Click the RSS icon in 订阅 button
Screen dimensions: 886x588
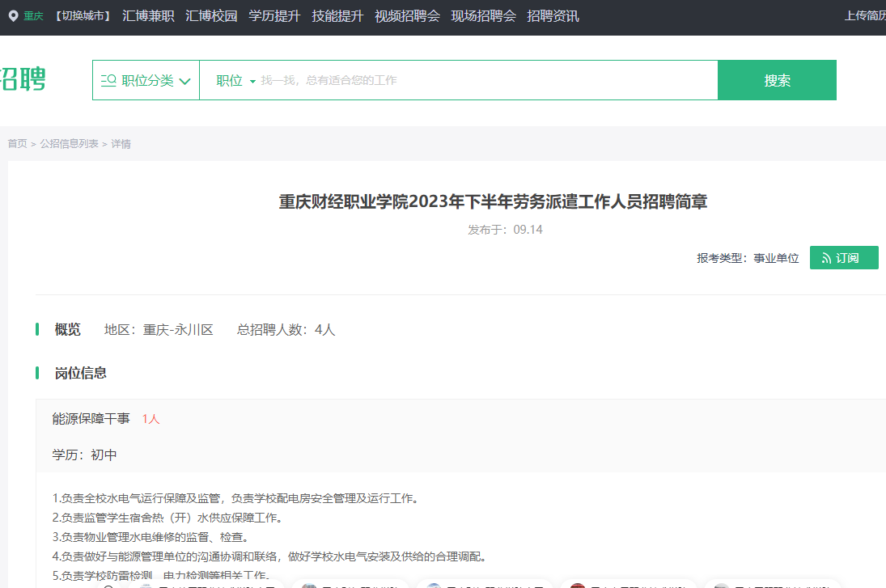826,258
